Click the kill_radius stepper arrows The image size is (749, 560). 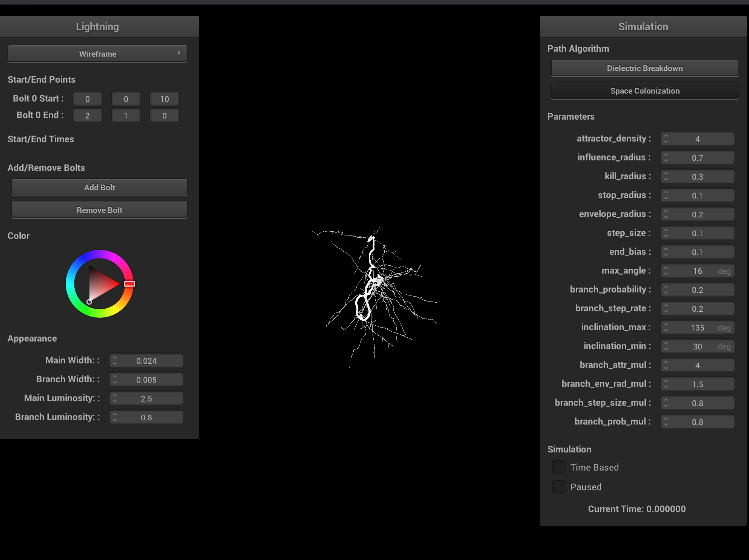[666, 177]
